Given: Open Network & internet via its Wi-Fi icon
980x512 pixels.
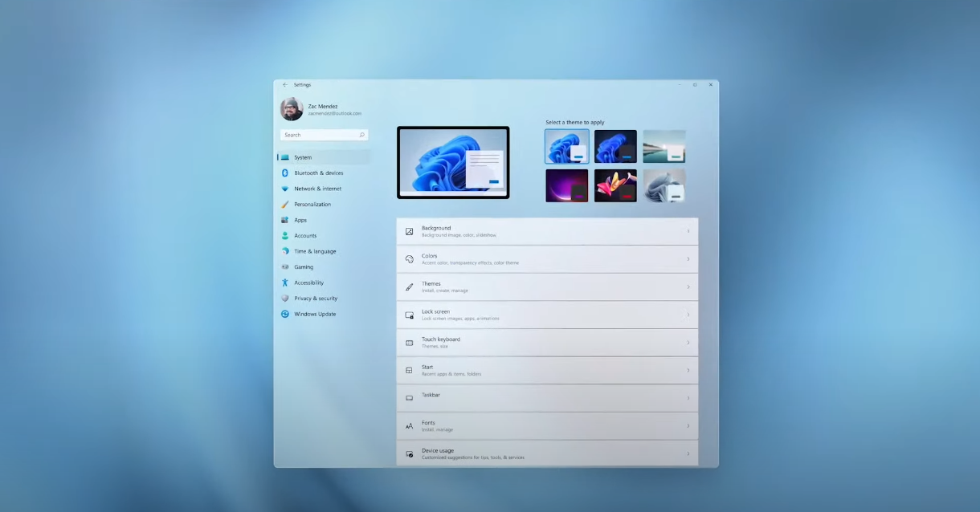Looking at the screenshot, I should 285,189.
